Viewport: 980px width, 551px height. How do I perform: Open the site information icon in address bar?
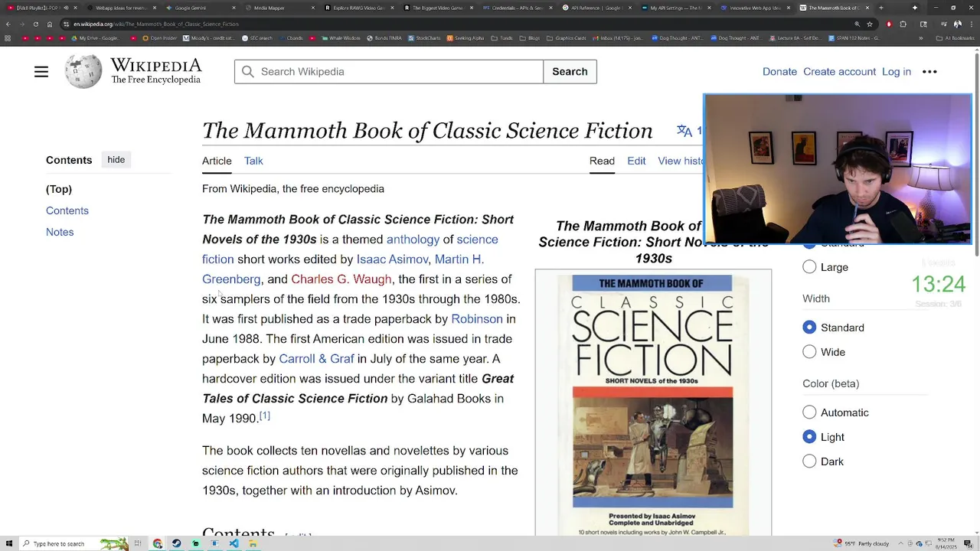pyautogui.click(x=66, y=24)
